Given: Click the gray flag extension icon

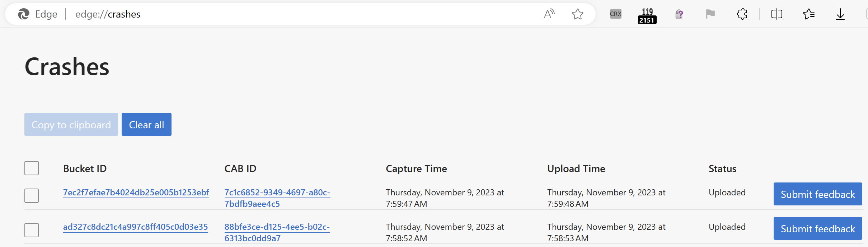Looking at the screenshot, I should (x=710, y=14).
